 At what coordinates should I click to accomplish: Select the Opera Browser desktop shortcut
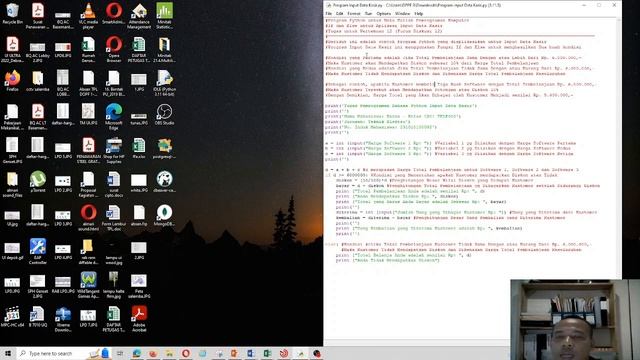[113, 49]
